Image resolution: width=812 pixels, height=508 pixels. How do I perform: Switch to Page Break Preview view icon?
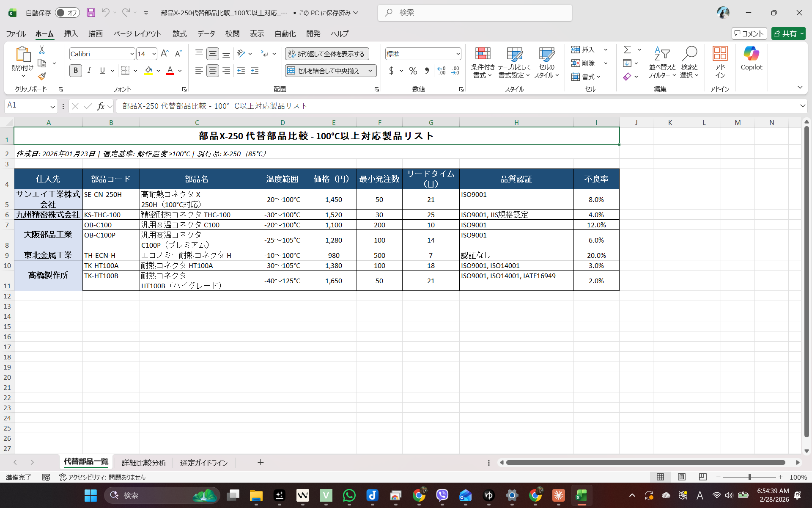(702, 477)
